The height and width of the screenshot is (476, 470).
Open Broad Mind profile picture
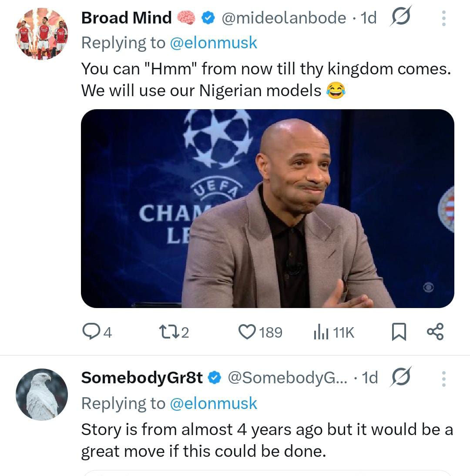coord(42,33)
